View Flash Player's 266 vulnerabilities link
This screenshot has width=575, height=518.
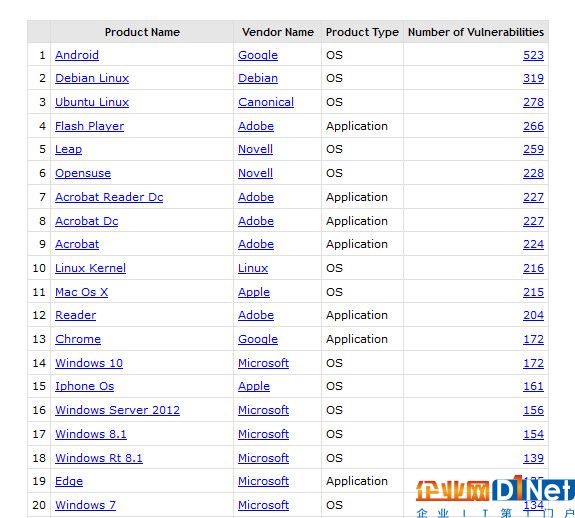click(533, 126)
